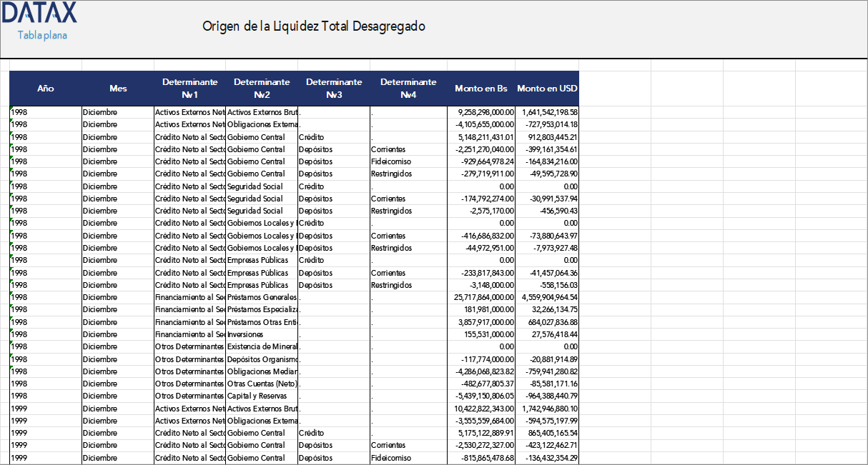This screenshot has width=868, height=465.
Task: Select the cell containing -4,105,655,000.00
Action: pyautogui.click(x=478, y=124)
